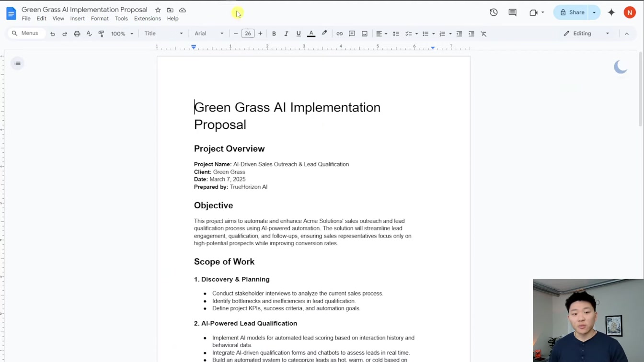Clear text formatting

coord(483,34)
